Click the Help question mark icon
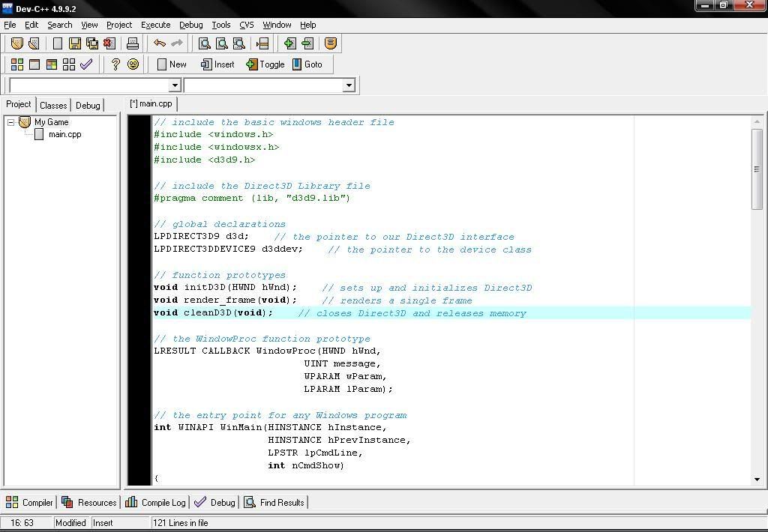Viewport: 768px width, 532px height. click(115, 64)
